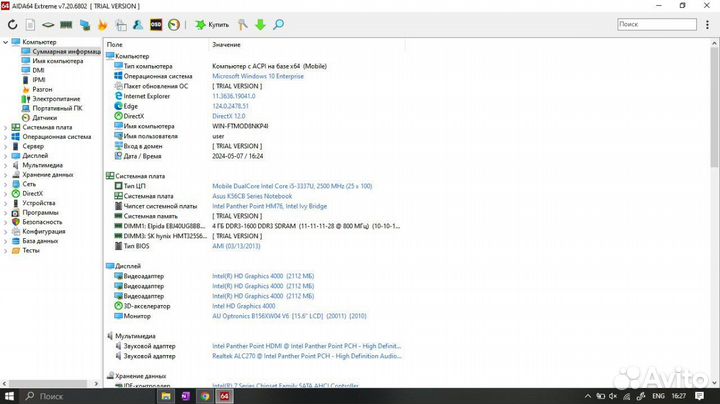
Task: Click the Купить buy button
Action: (x=212, y=25)
